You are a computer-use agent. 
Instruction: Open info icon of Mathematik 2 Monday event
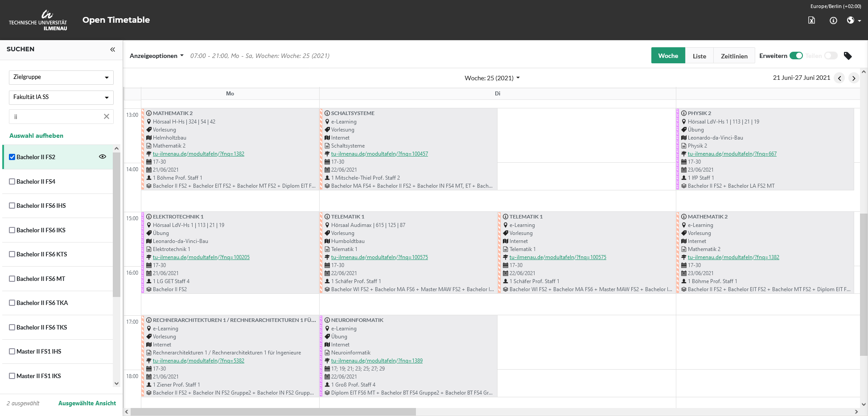(x=149, y=113)
